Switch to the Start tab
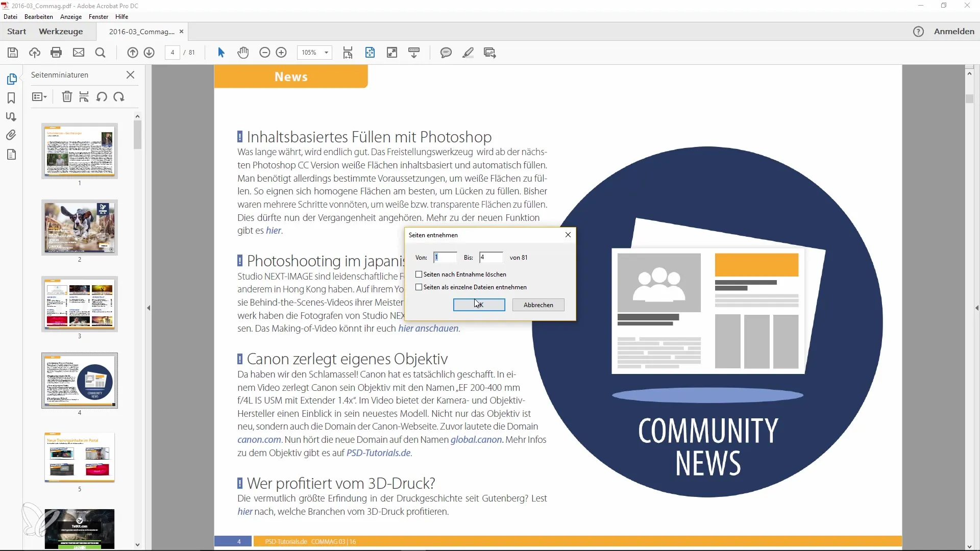This screenshot has width=980, height=551. [16, 32]
